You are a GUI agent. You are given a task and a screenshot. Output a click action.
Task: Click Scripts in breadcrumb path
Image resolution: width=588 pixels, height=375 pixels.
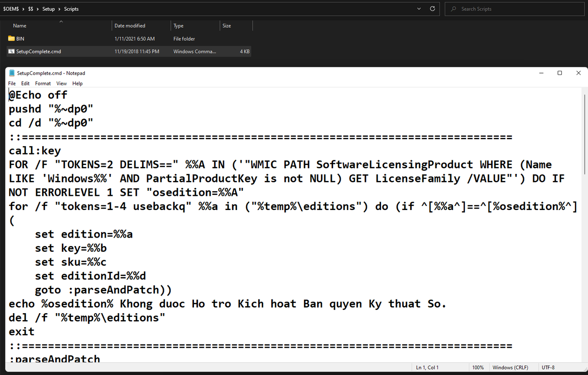[71, 9]
